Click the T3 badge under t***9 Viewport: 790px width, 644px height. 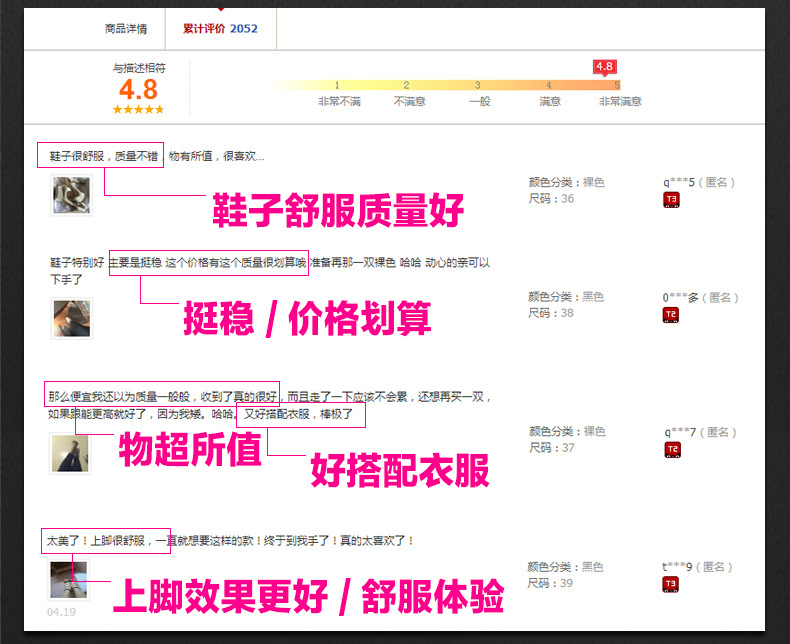pyautogui.click(x=670, y=584)
